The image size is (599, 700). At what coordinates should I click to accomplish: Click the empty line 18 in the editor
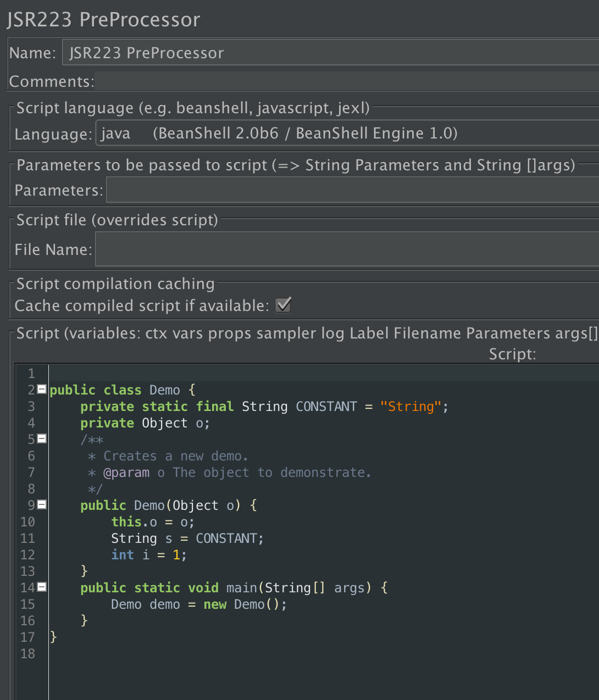click(x=165, y=653)
